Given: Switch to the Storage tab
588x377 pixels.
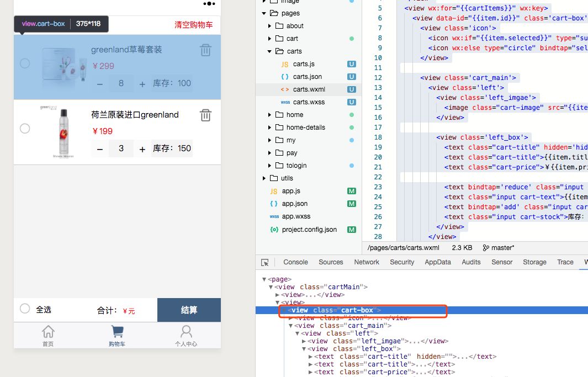Looking at the screenshot, I should (534, 262).
